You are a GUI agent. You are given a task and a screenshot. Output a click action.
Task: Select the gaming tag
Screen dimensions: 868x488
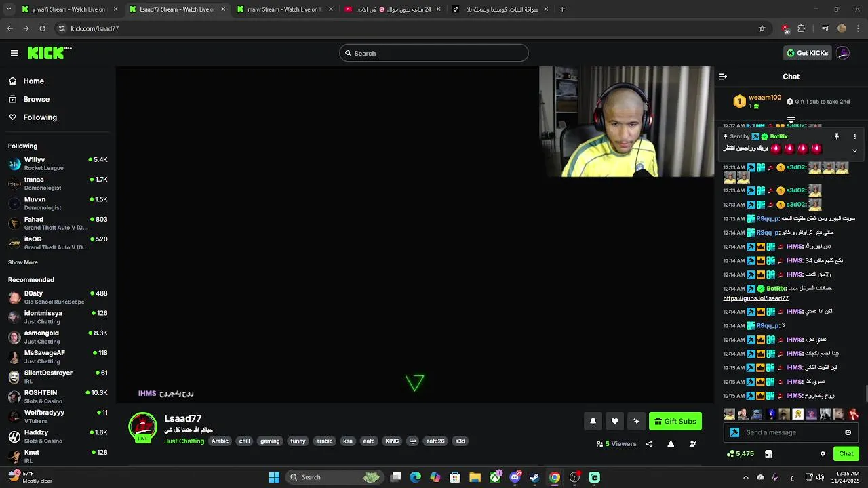click(x=270, y=441)
